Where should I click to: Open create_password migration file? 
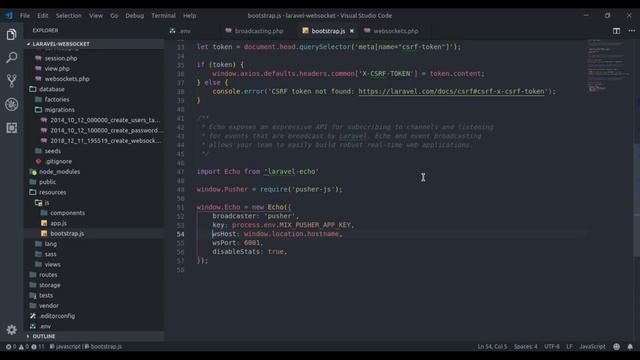point(106,130)
